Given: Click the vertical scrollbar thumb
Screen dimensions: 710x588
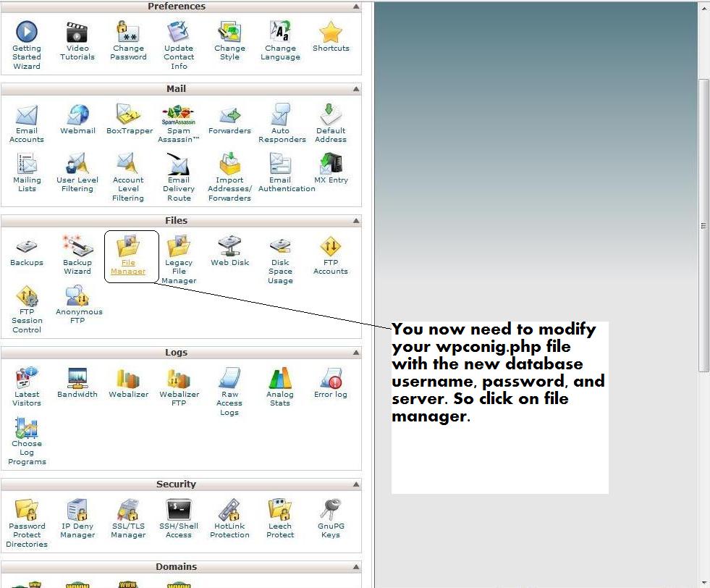Looking at the screenshot, I should 703,225.
